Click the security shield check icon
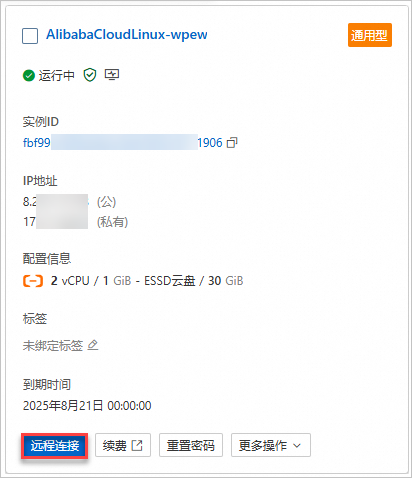This screenshot has height=478, width=412. pyautogui.click(x=90, y=75)
